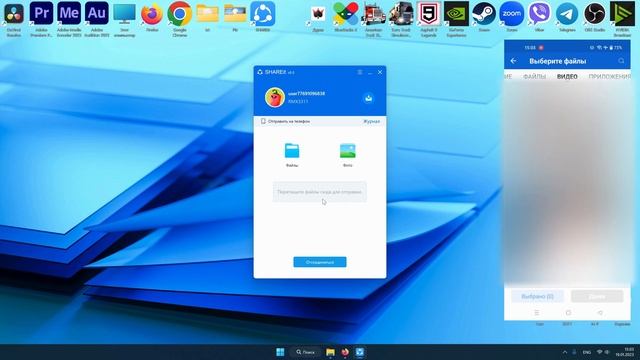Screen dimensions: 640x360
Task: Switch to the ВИДЕО tab on phone
Action: point(567,76)
